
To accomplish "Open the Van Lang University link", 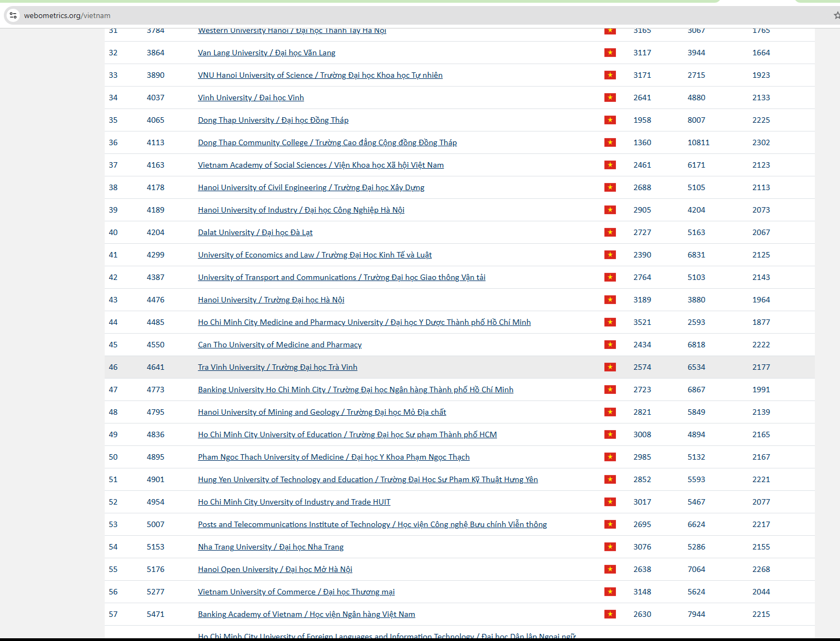I will pos(266,53).
